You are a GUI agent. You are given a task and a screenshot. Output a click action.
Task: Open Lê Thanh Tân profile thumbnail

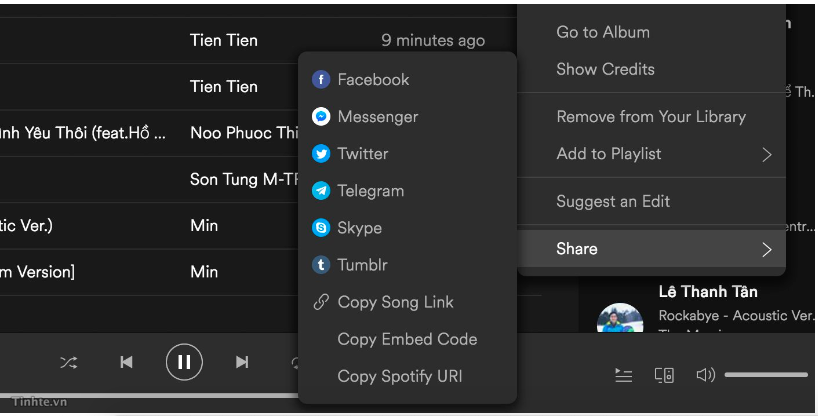(620, 318)
